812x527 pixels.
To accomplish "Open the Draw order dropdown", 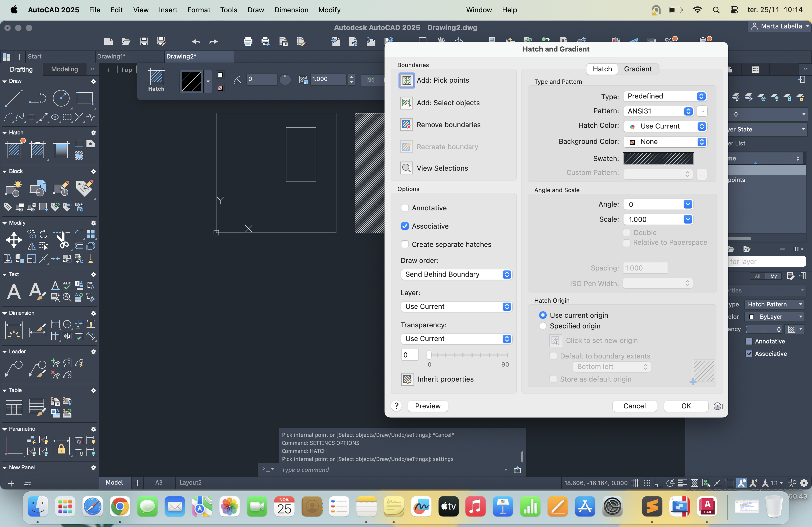I will (x=456, y=275).
